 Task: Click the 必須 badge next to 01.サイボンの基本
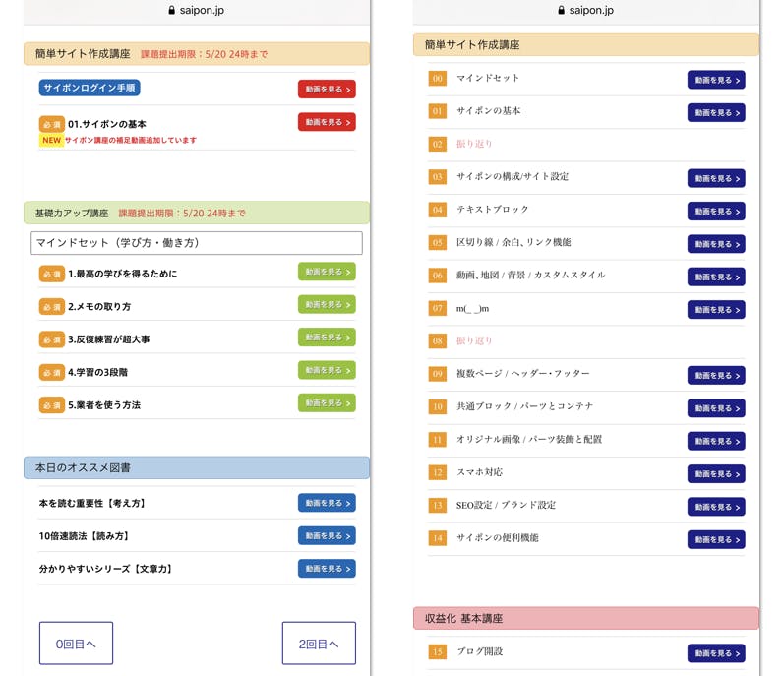click(x=51, y=124)
